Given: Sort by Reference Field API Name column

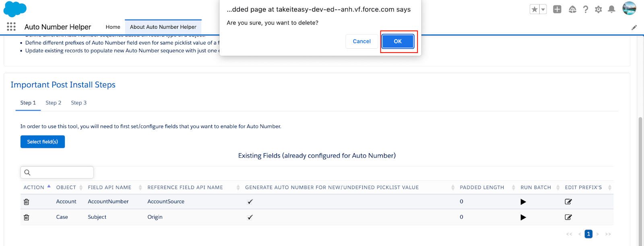Looking at the screenshot, I should click(193, 187).
